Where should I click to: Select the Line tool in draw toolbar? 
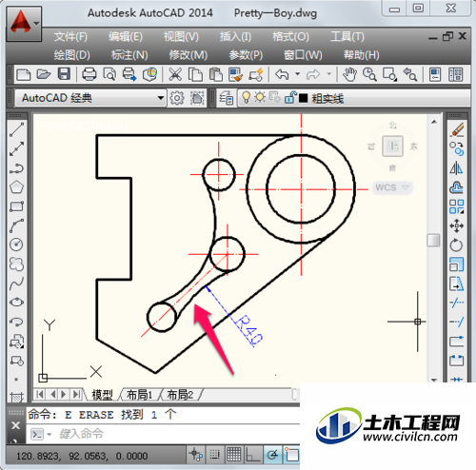pyautogui.click(x=16, y=129)
